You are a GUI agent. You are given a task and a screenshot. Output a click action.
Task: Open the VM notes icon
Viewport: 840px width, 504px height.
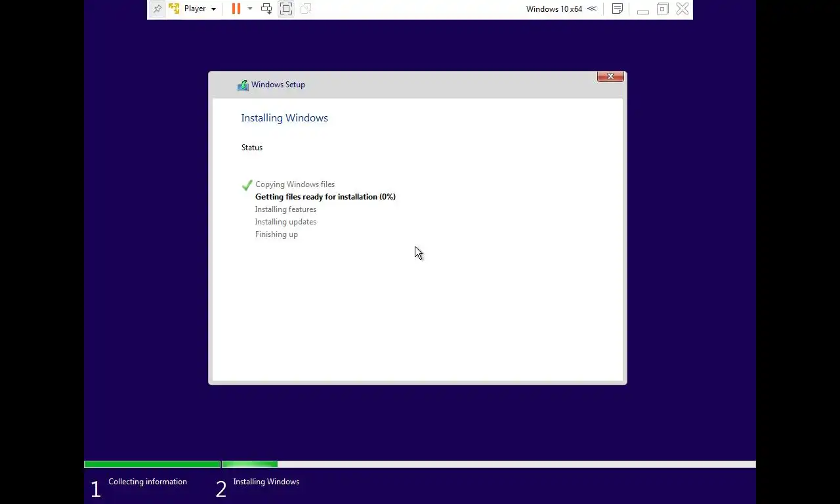pos(618,9)
